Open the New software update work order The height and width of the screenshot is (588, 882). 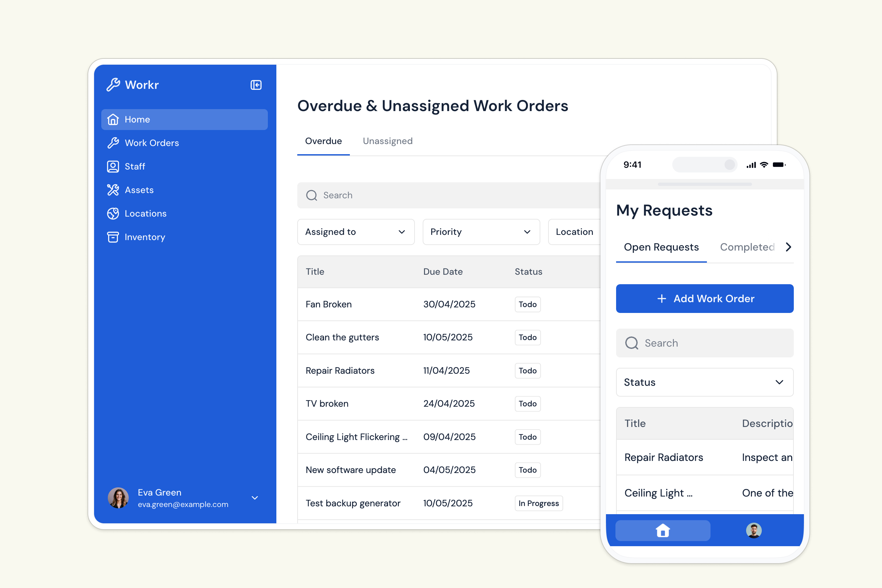pyautogui.click(x=449, y=470)
